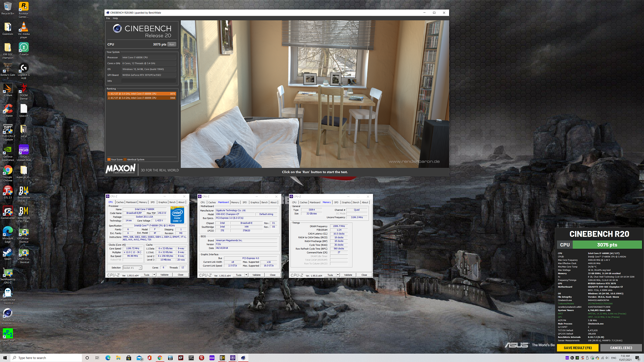644x362 pixels.
Task: Select ranking row 2 with score 3068
Action: pyautogui.click(x=142, y=98)
